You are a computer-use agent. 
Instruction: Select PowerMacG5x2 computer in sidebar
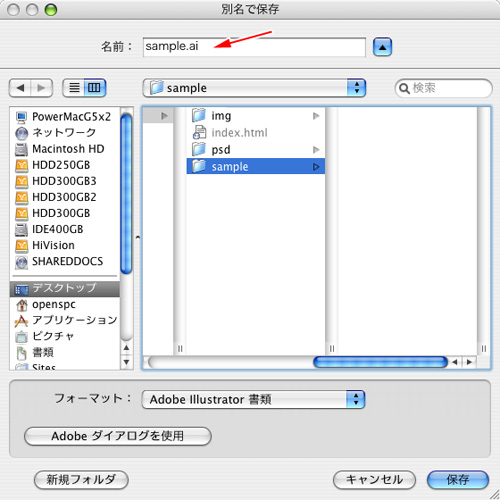64,117
